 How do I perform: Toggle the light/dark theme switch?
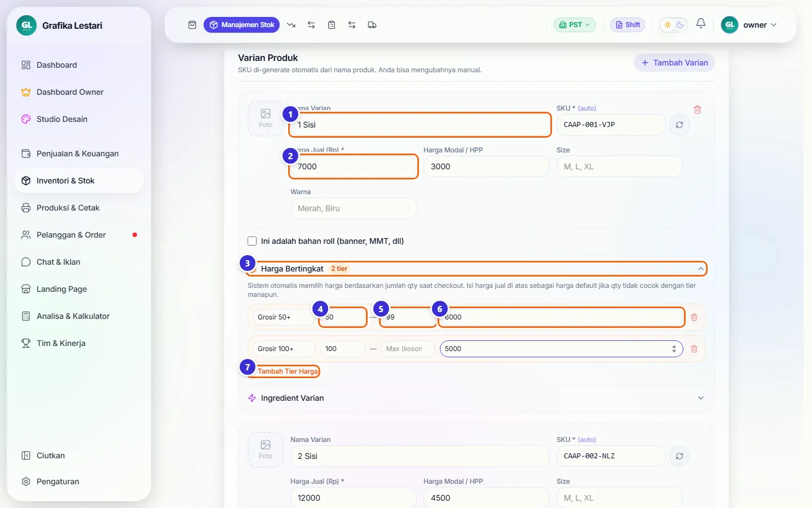674,25
